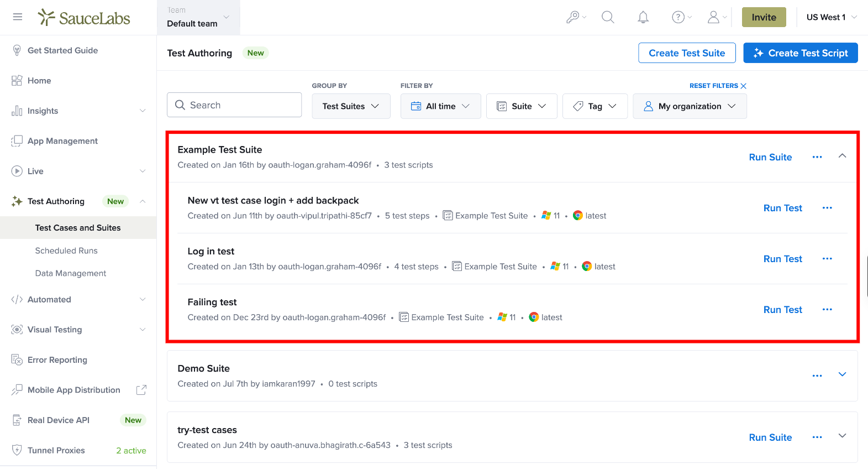Open more options for Example Test Suite

coord(817,157)
